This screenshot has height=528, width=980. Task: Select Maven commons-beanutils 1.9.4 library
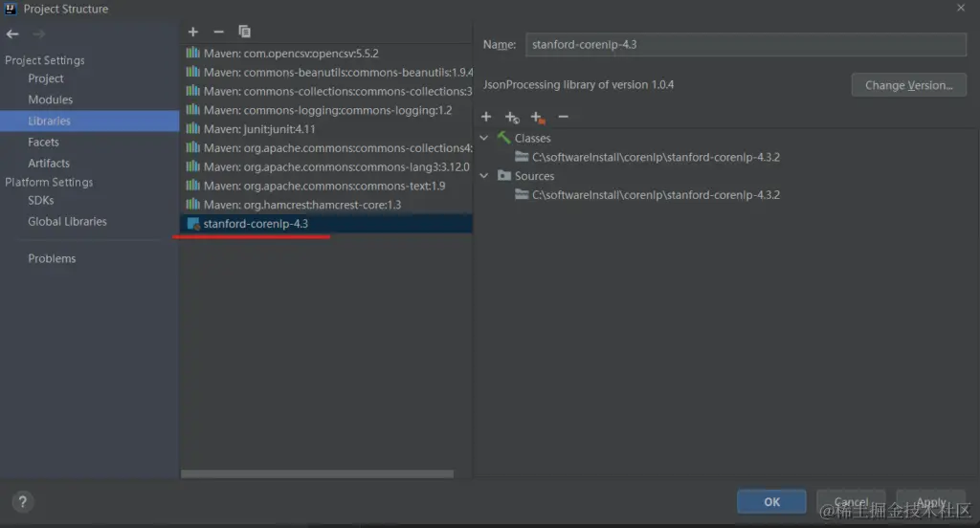tap(326, 73)
